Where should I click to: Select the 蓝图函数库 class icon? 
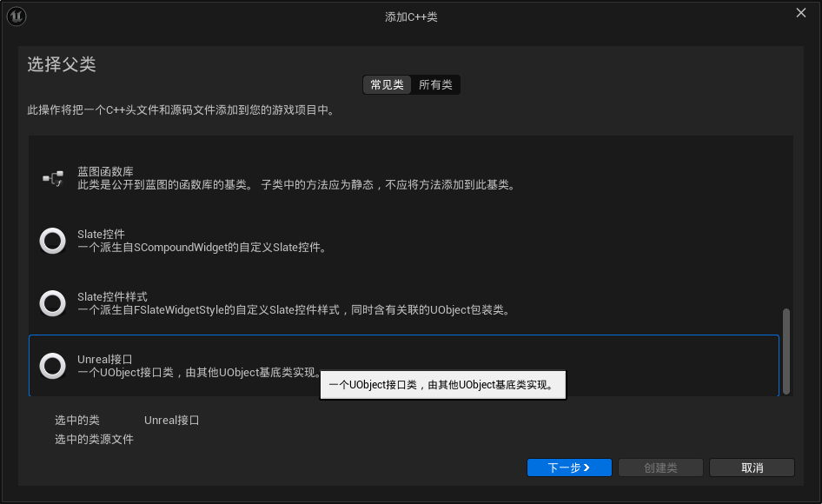(53, 178)
